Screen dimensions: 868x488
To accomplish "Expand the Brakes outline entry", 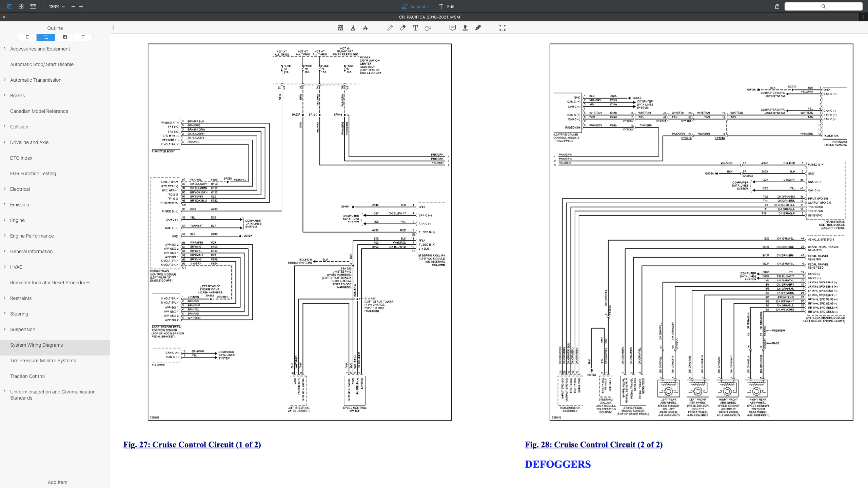I will [5, 95].
